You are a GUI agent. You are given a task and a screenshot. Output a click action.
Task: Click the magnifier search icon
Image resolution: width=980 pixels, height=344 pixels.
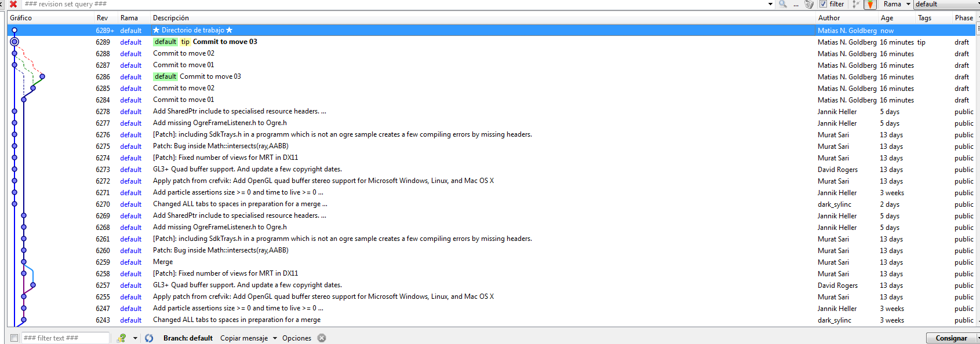click(x=783, y=4)
